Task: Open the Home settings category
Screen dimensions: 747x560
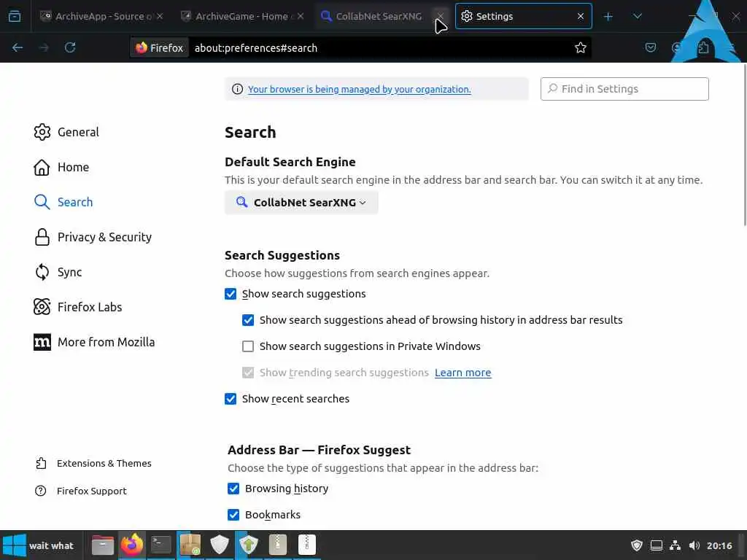Action: pyautogui.click(x=61, y=167)
